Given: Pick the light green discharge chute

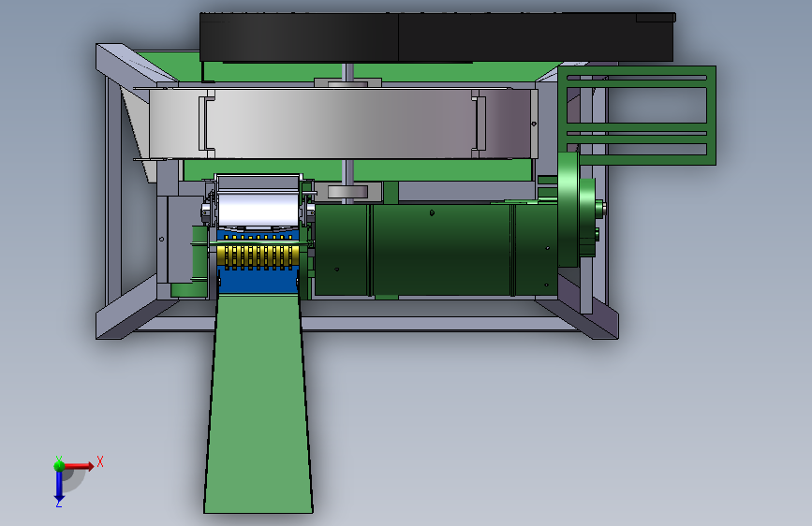Looking at the screenshot, I should tap(258, 403).
